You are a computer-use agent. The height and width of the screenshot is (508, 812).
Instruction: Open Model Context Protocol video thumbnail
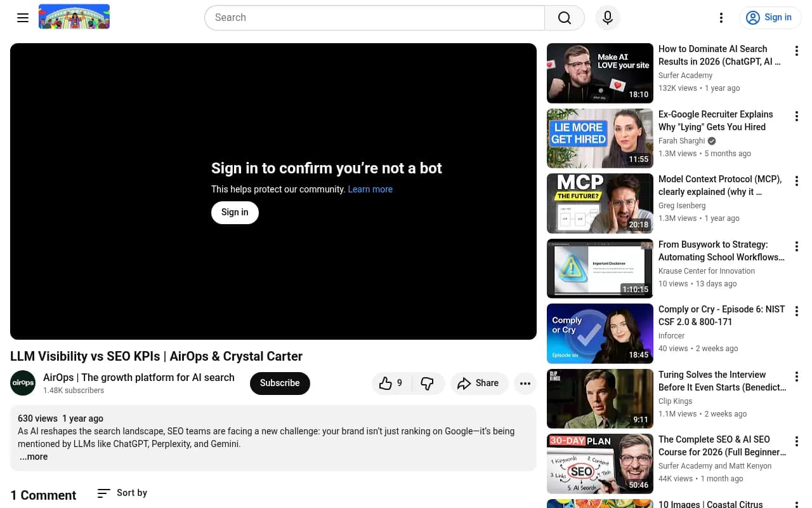600,203
